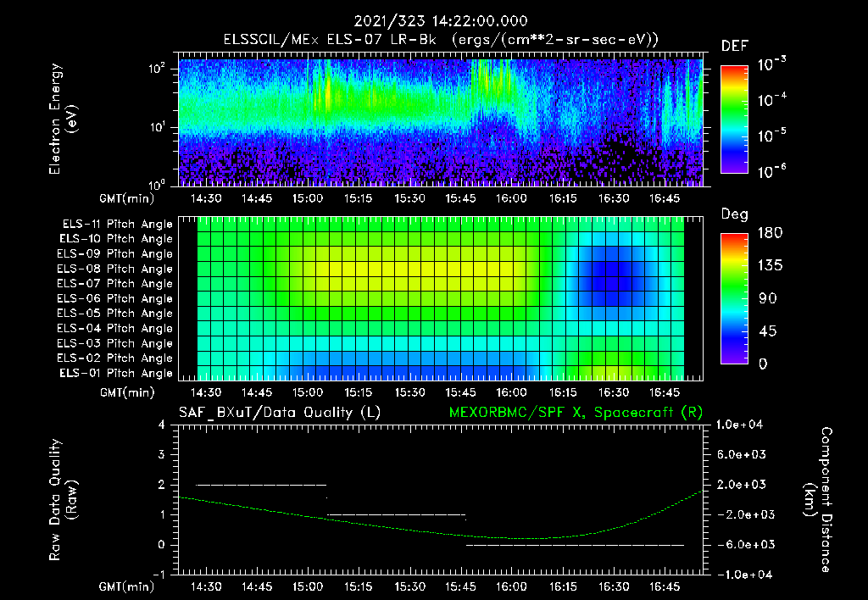Image resolution: width=868 pixels, height=600 pixels.
Task: Click the ELS-08 Pitch Angle row label
Action: pyautogui.click(x=115, y=269)
